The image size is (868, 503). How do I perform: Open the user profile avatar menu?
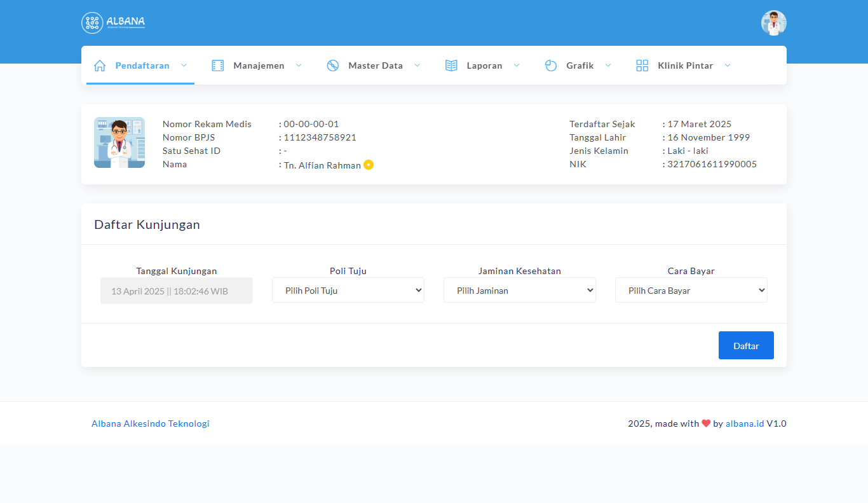(x=773, y=23)
